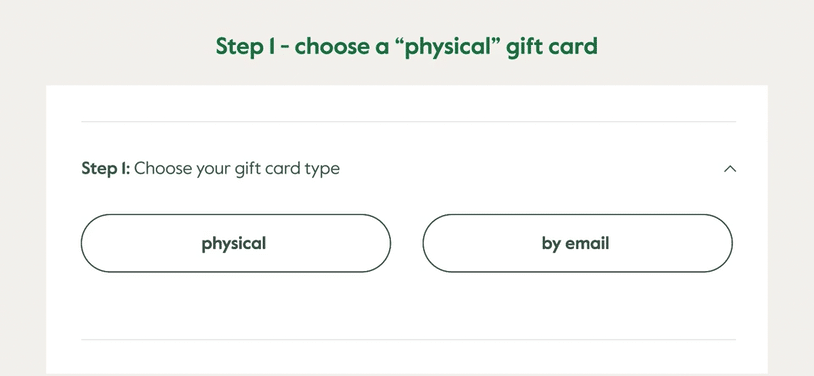Click the divider line below the gift card buttons
This screenshot has width=814, height=376.
(409, 340)
